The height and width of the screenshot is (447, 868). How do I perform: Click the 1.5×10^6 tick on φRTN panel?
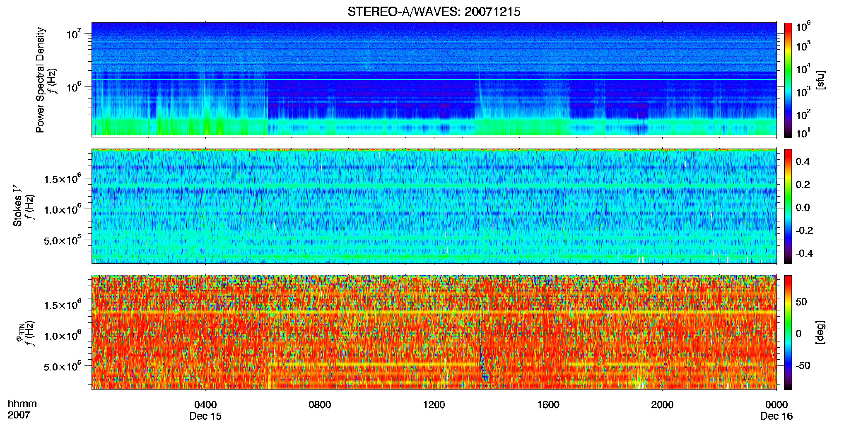point(62,305)
